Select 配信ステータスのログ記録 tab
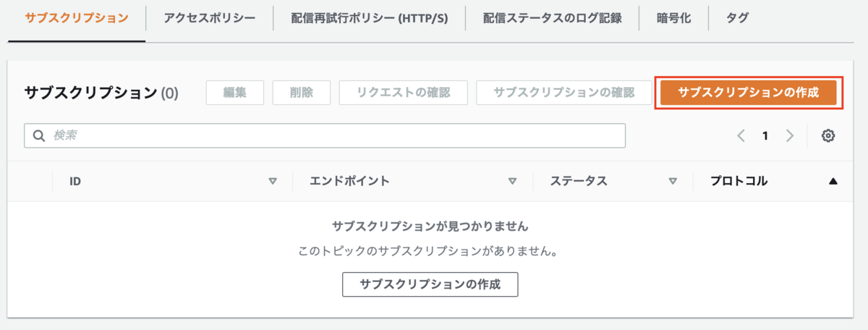 tap(552, 18)
